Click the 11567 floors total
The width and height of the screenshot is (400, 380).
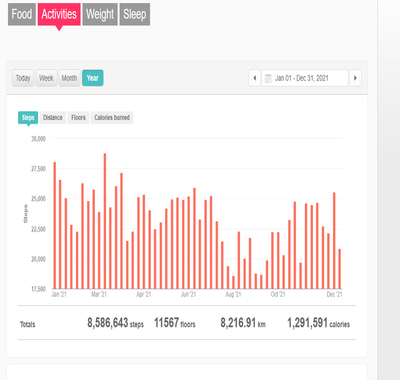[x=175, y=323]
